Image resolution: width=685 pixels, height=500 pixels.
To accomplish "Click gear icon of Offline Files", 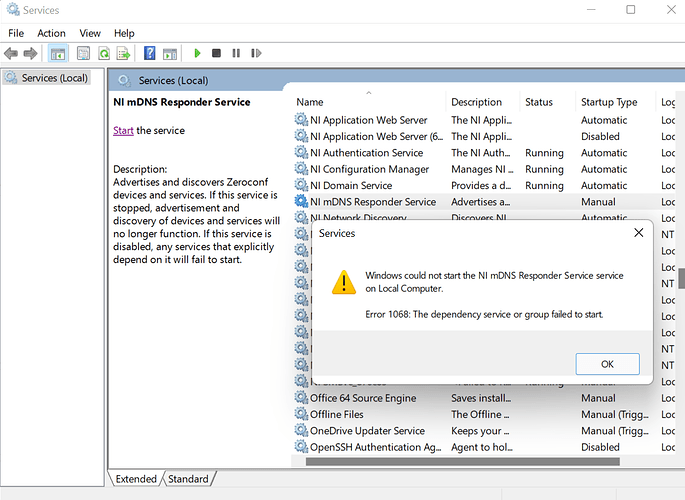I will tap(301, 414).
